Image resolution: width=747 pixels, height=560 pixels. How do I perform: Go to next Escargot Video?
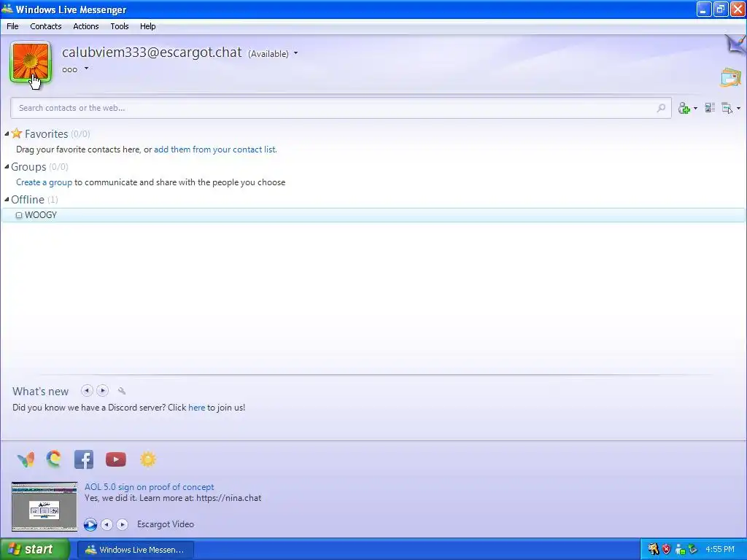tap(123, 524)
